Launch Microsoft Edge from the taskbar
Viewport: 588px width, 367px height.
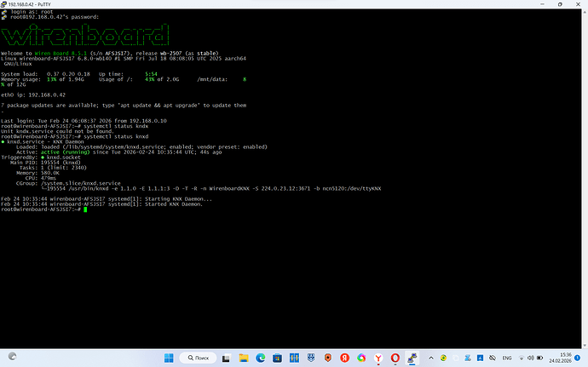(x=260, y=358)
